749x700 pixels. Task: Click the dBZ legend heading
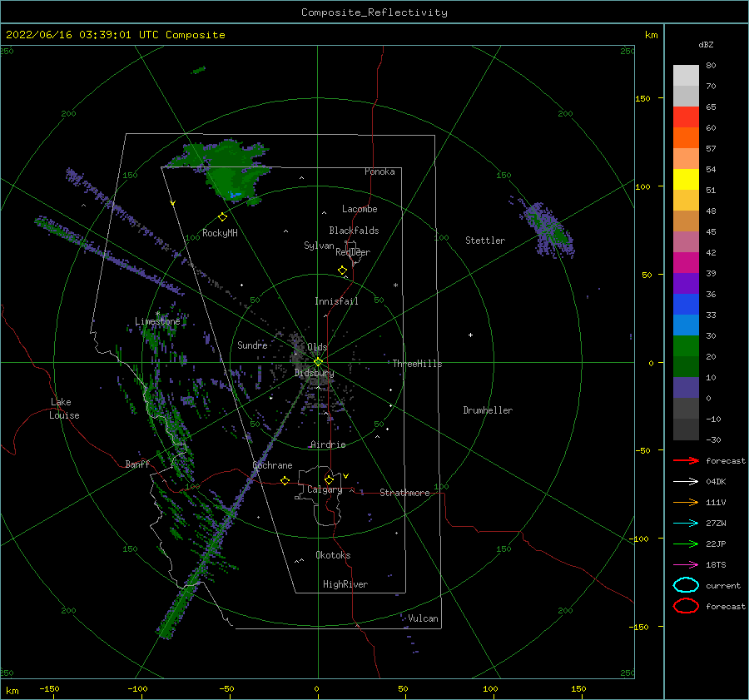706,44
